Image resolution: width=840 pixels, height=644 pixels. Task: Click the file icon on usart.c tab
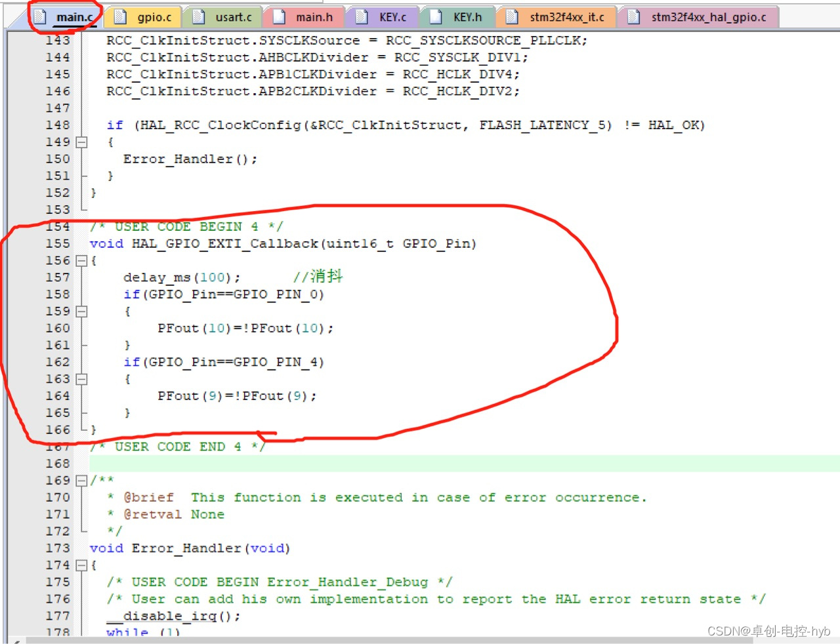pos(198,17)
